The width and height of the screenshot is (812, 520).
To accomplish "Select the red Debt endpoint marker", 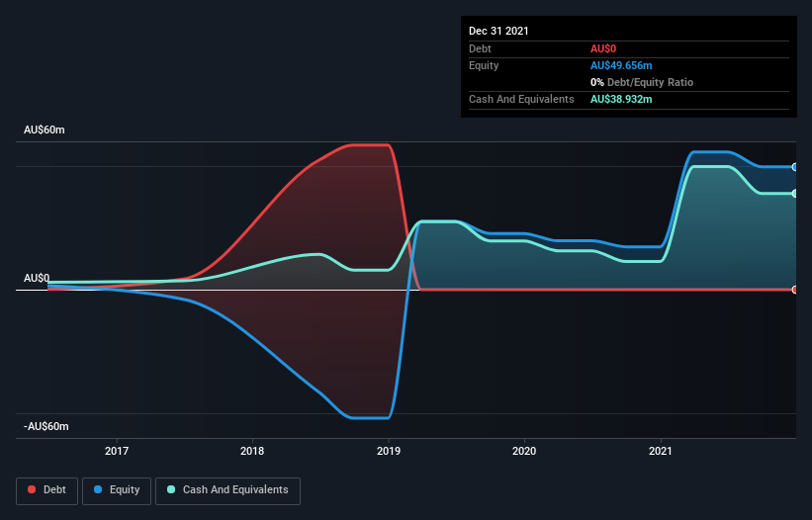I will click(x=795, y=290).
